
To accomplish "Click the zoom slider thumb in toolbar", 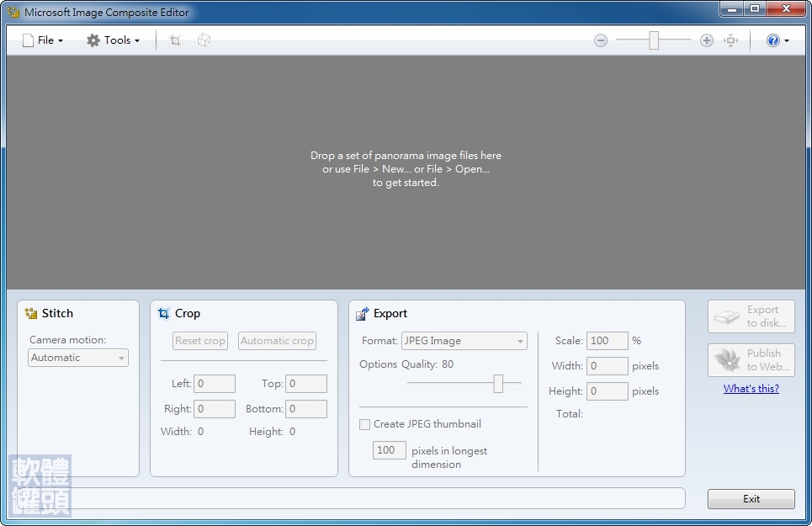I will pos(654,40).
